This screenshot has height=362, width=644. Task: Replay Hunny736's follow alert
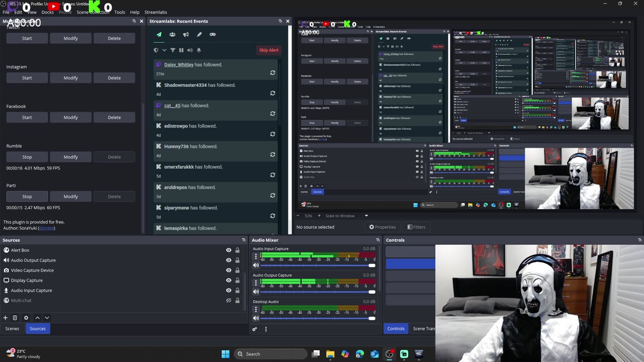pos(273,155)
